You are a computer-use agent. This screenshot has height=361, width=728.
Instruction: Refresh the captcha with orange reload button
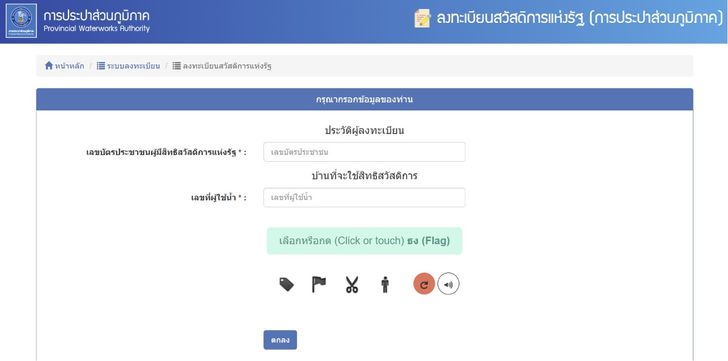click(424, 284)
